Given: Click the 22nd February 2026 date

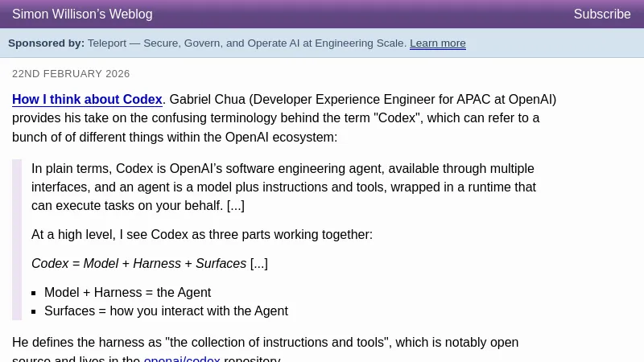Looking at the screenshot, I should pyautogui.click(x=71, y=74).
